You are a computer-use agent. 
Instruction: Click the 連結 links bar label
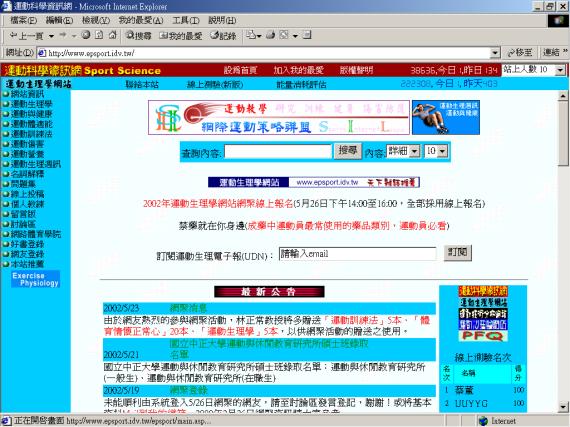(x=551, y=53)
